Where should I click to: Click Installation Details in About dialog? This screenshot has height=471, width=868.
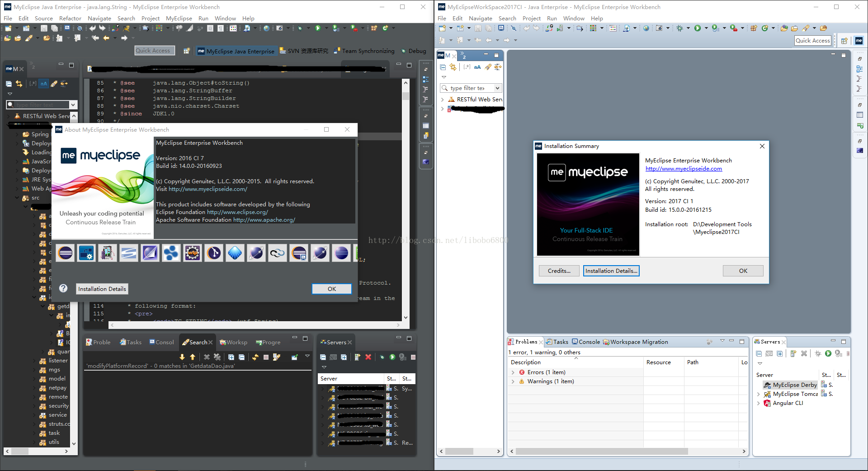[102, 289]
